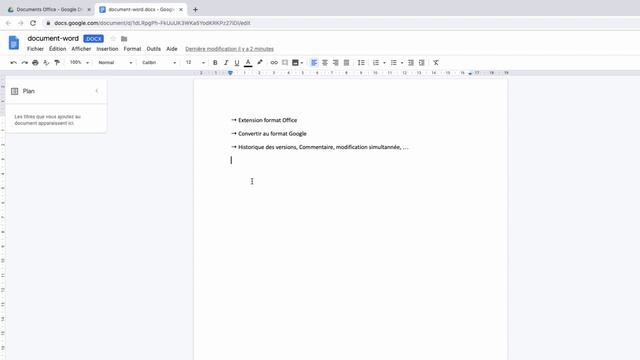This screenshot has width=640, height=360.
Task: Run spelling and grammar check
Action: pyautogui.click(x=46, y=62)
